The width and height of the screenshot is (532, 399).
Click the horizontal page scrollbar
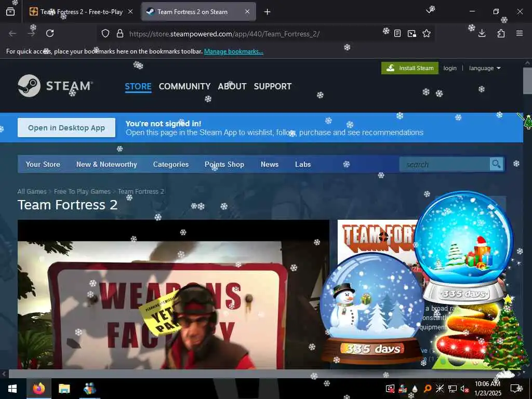[x=261, y=374]
